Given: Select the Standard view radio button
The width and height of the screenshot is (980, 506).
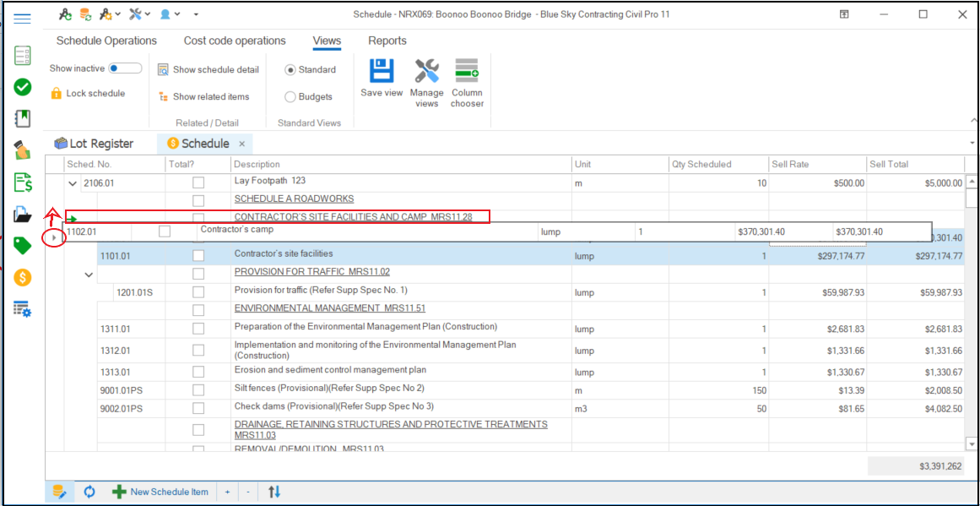Looking at the screenshot, I should 290,70.
